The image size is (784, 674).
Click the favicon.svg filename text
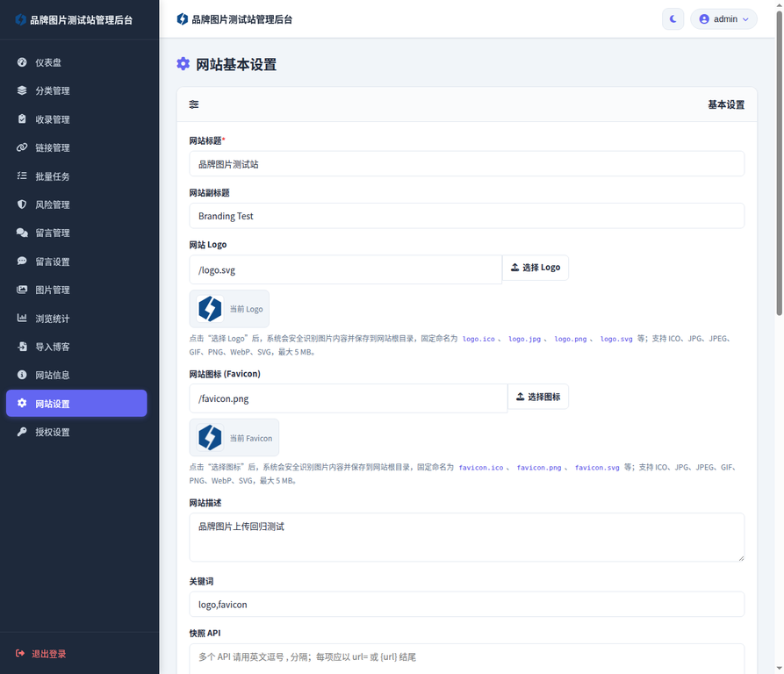point(597,468)
